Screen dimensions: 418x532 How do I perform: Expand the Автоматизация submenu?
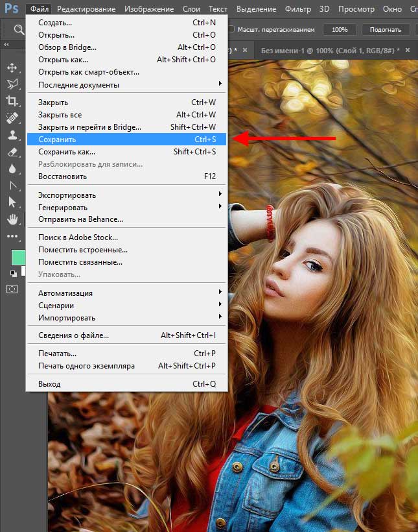click(126, 293)
